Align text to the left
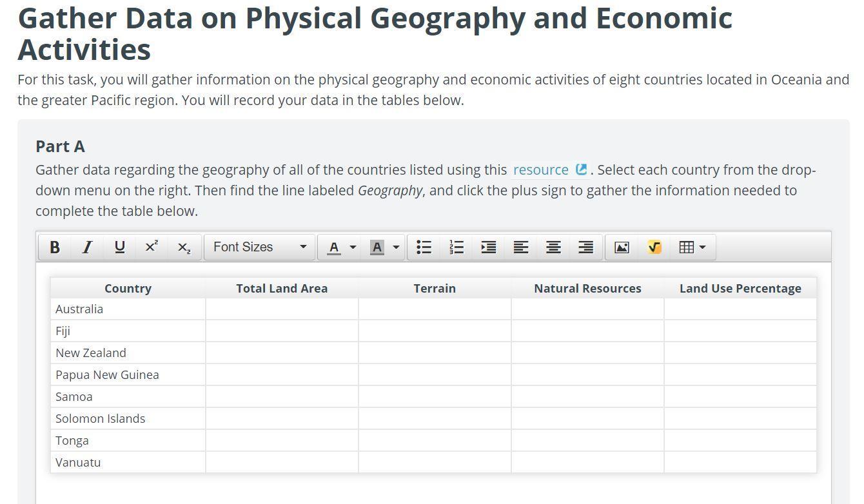 tap(521, 247)
